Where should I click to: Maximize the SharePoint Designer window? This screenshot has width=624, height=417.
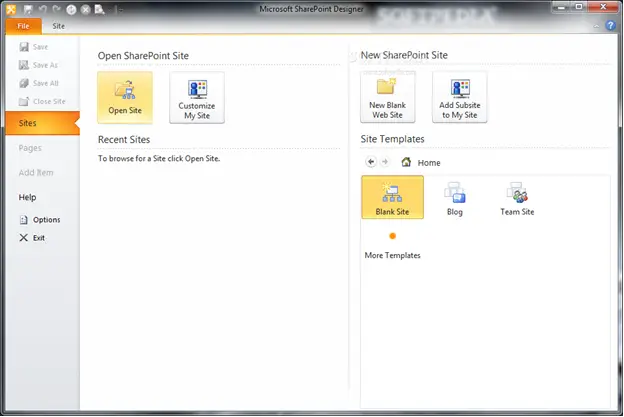coord(579,7)
